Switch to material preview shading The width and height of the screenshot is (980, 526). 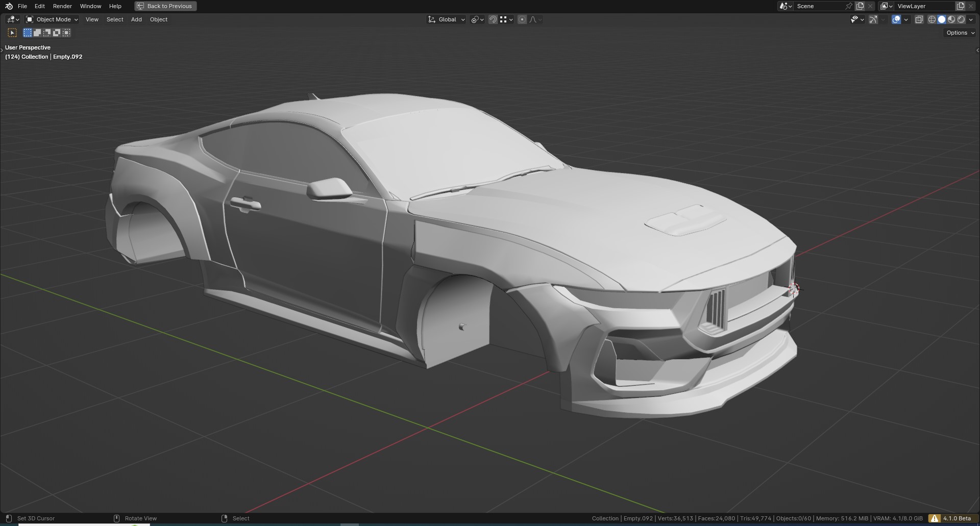point(951,19)
